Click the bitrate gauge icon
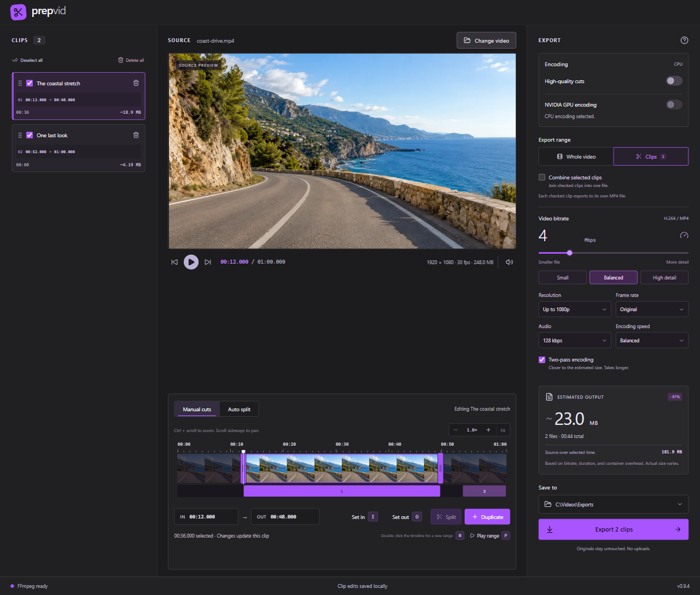700x595 pixels. (684, 235)
